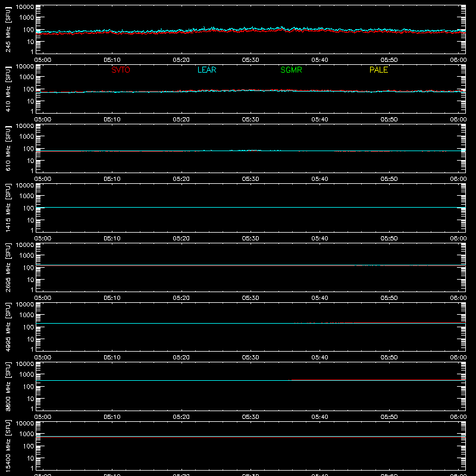This screenshot has height=476, width=476.
Task: Click the 05:20 time label under the 245 MHz plot
Action: 181,60
